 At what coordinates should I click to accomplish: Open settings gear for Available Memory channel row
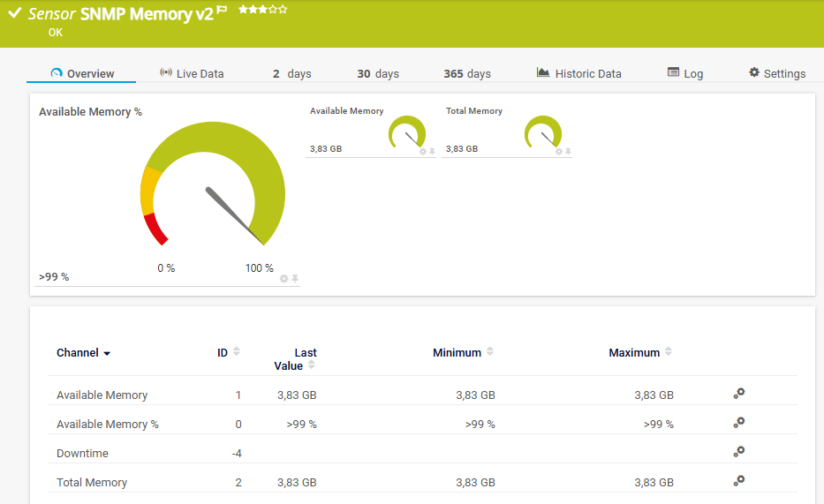tap(739, 394)
